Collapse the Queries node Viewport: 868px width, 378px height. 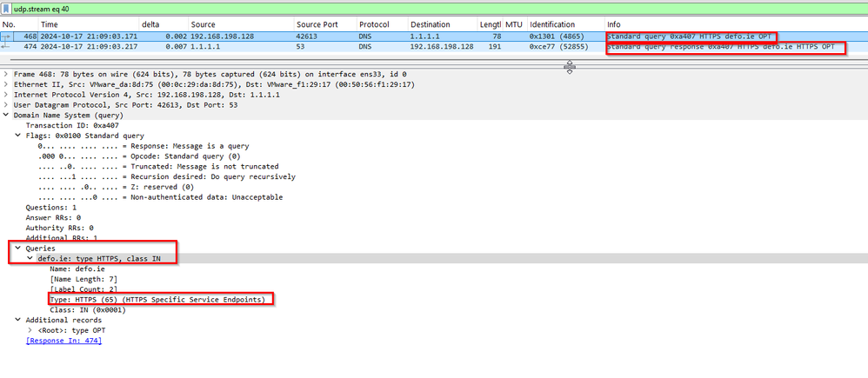coord(17,249)
